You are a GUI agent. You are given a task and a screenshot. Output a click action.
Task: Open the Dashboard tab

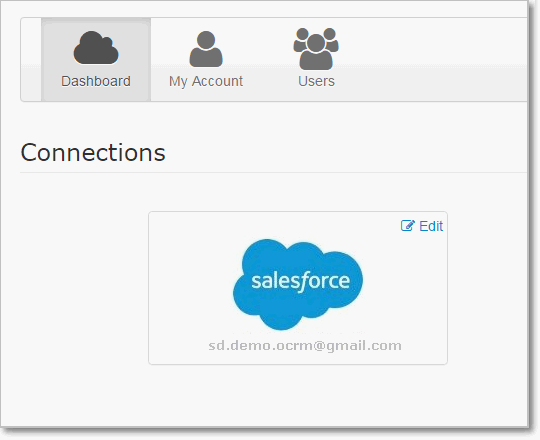pos(96,60)
